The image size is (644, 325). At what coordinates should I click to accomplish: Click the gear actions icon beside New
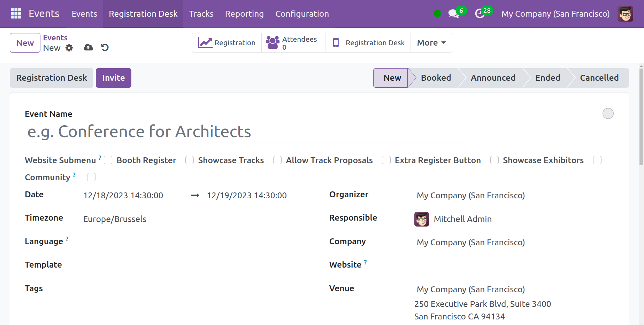click(69, 48)
